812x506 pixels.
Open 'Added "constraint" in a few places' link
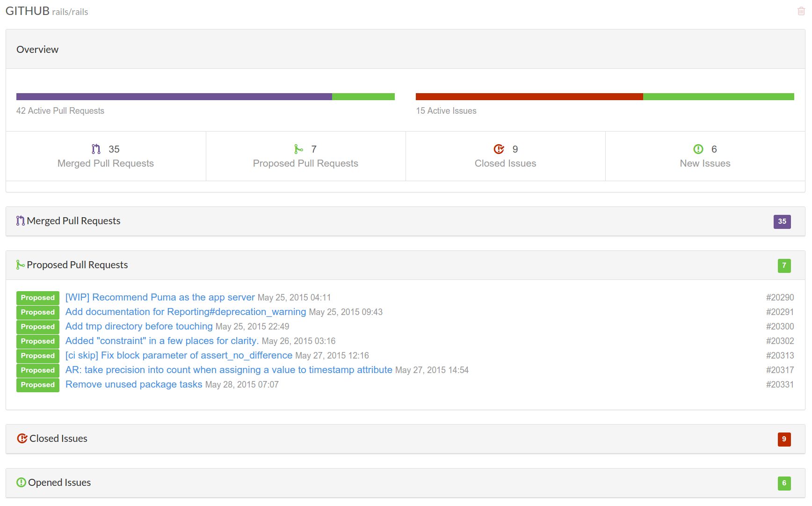pos(162,341)
